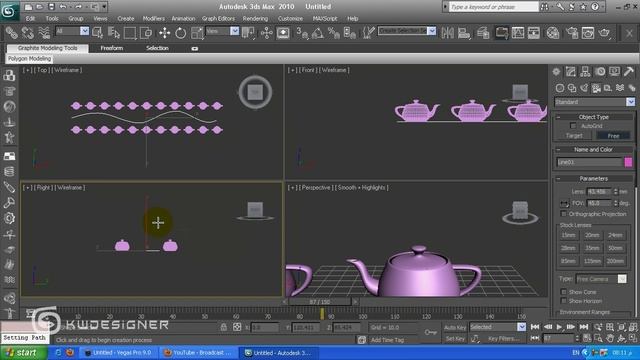Image resolution: width=640 pixels, height=360 pixels.
Task: Select the Link tool in main toolbar
Action: [x=11, y=33]
